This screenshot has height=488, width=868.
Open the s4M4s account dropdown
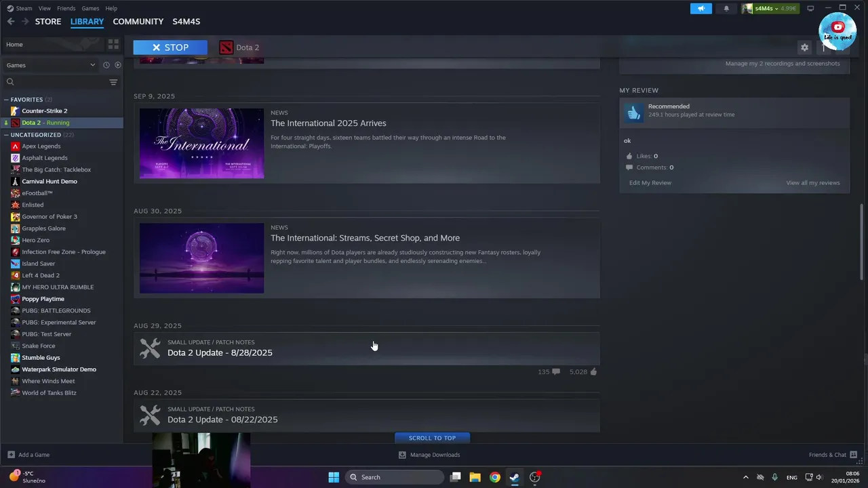[770, 8]
